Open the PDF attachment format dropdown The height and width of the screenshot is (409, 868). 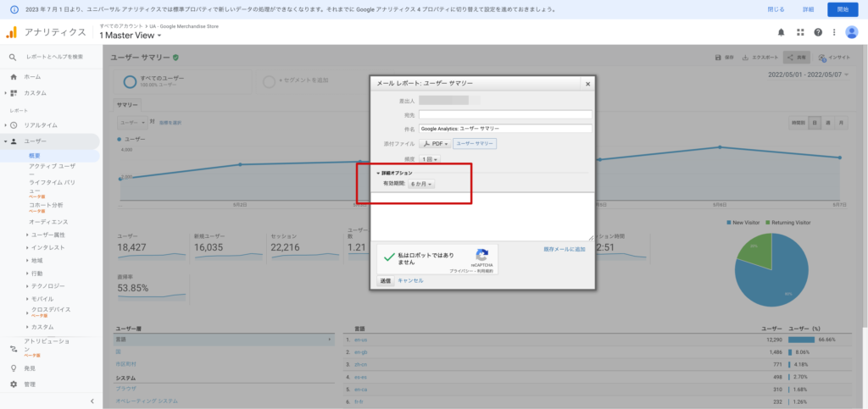pyautogui.click(x=435, y=144)
